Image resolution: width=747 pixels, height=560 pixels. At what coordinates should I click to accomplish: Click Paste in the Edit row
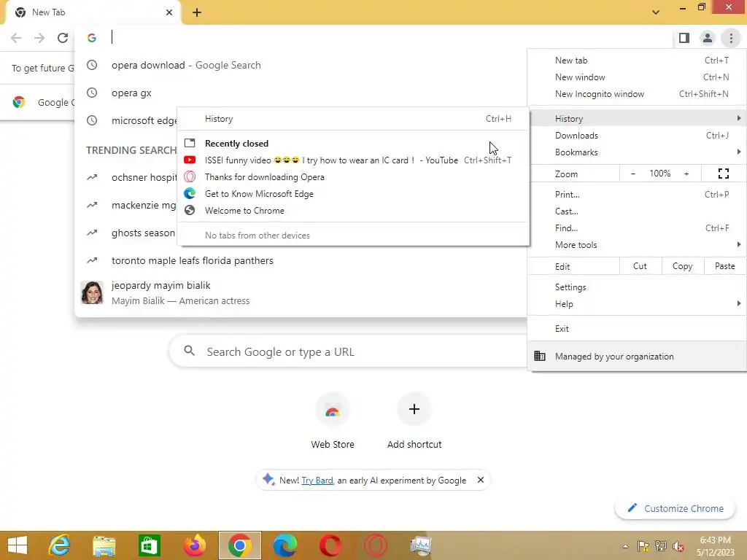(724, 266)
